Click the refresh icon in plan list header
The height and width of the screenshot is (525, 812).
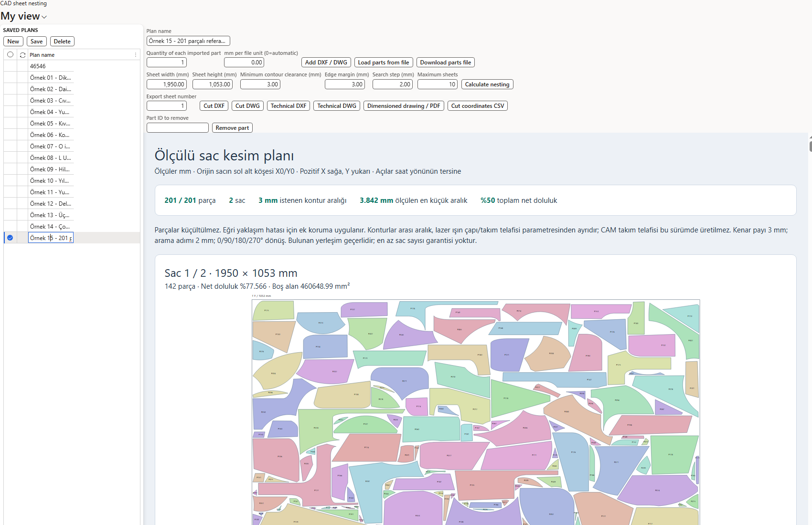click(22, 55)
